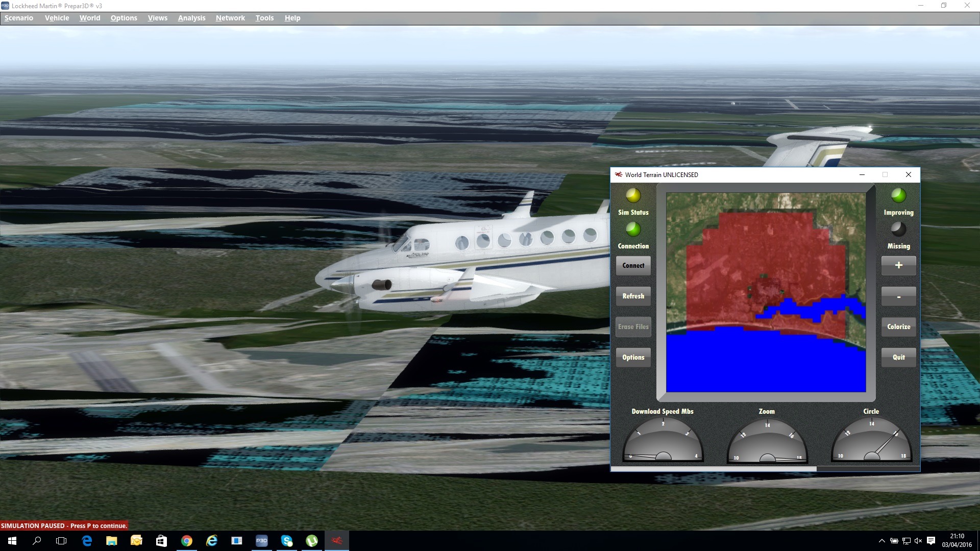The image size is (980, 551).
Task: Click the Missing indicator light
Action: click(899, 229)
